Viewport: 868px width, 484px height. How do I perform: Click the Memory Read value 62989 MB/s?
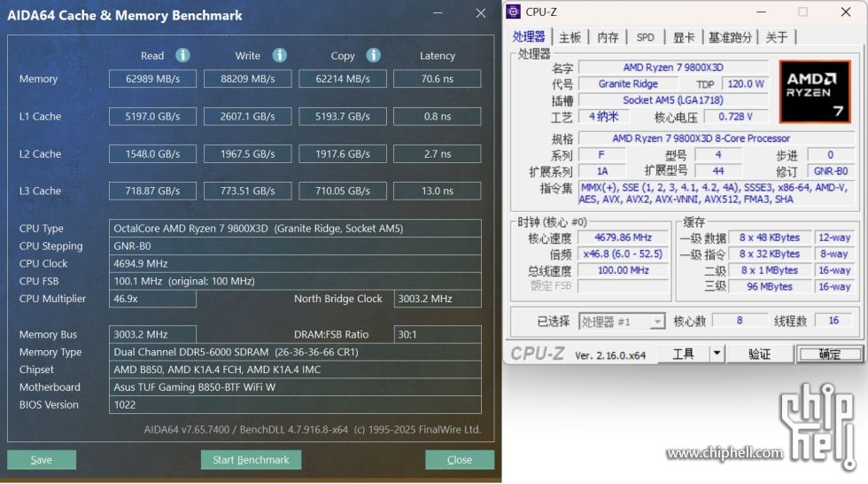pos(152,79)
